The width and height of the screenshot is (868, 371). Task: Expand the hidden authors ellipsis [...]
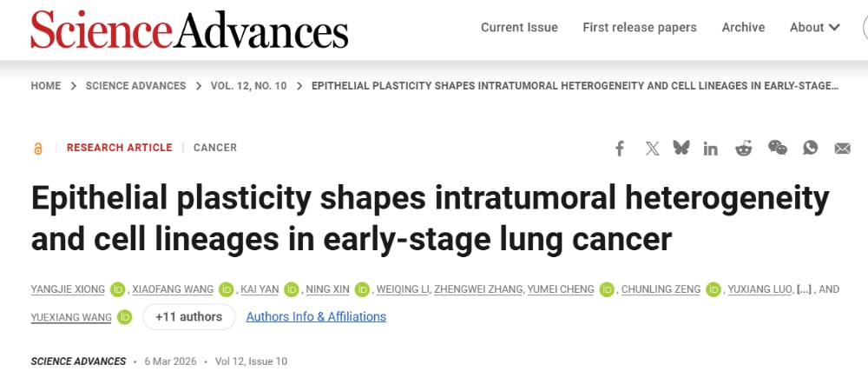tap(804, 289)
